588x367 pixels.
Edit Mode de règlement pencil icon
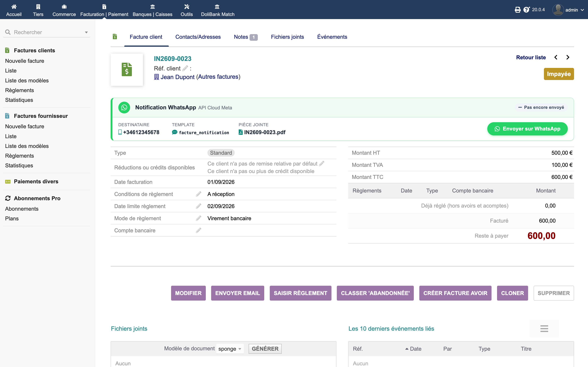(x=198, y=218)
